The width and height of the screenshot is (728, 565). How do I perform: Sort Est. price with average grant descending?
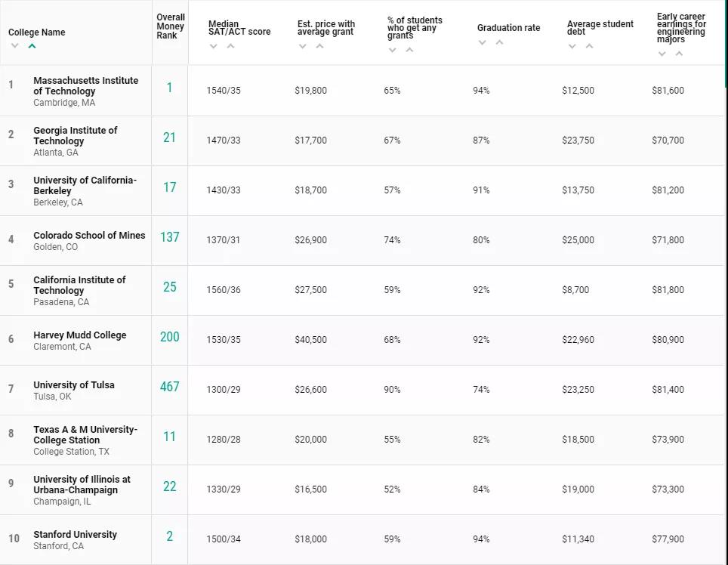click(x=303, y=46)
